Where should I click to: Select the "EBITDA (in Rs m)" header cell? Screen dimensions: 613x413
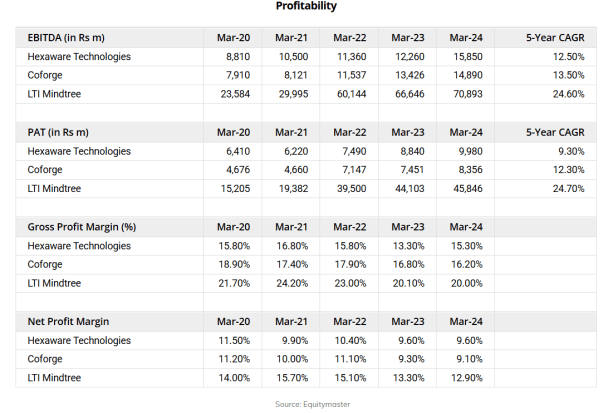(65, 38)
